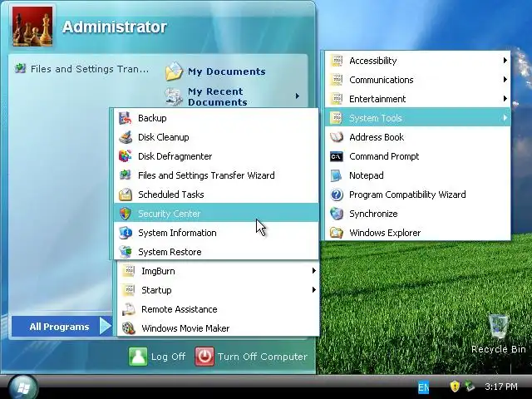The height and width of the screenshot is (399, 532).
Task: Click the EN language bar indicator
Action: point(423,387)
